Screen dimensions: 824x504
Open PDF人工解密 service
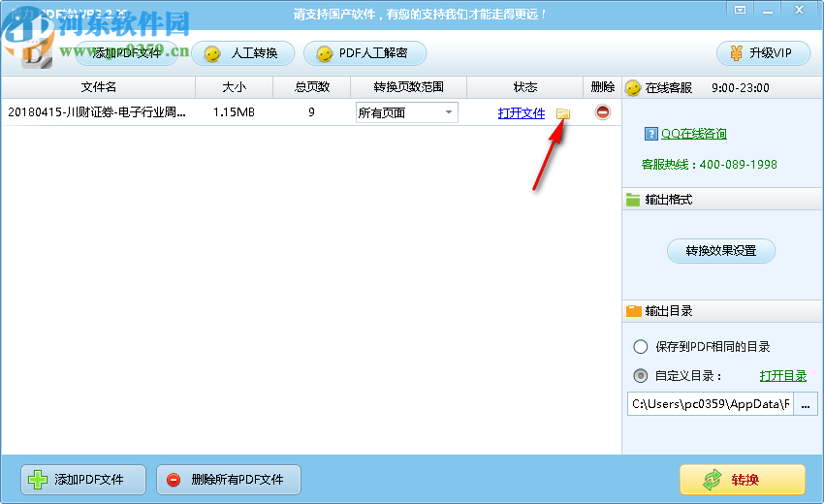[364, 53]
